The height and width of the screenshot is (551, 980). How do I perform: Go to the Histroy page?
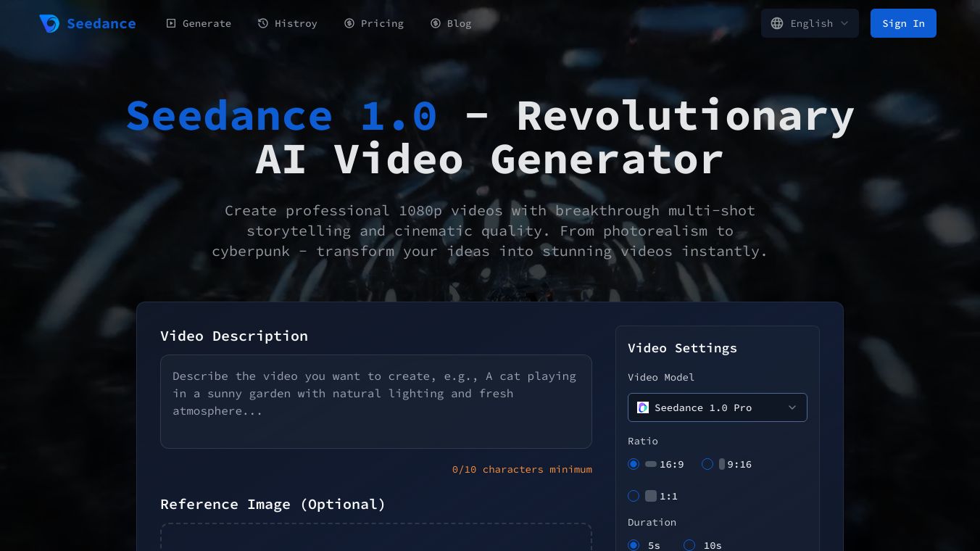click(x=288, y=23)
